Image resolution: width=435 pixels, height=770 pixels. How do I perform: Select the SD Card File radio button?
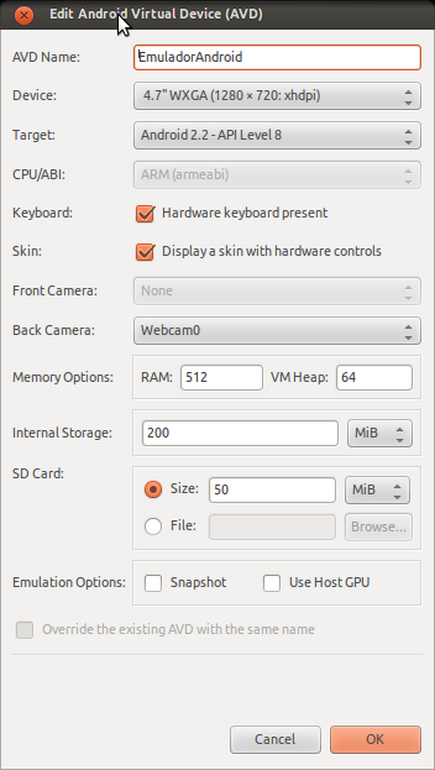[x=153, y=527]
